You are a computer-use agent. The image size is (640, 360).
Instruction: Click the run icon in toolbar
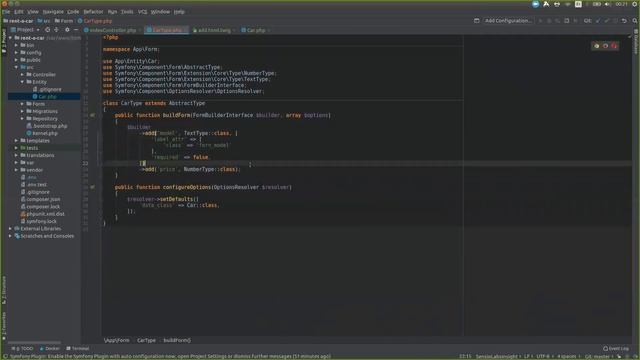540,20
